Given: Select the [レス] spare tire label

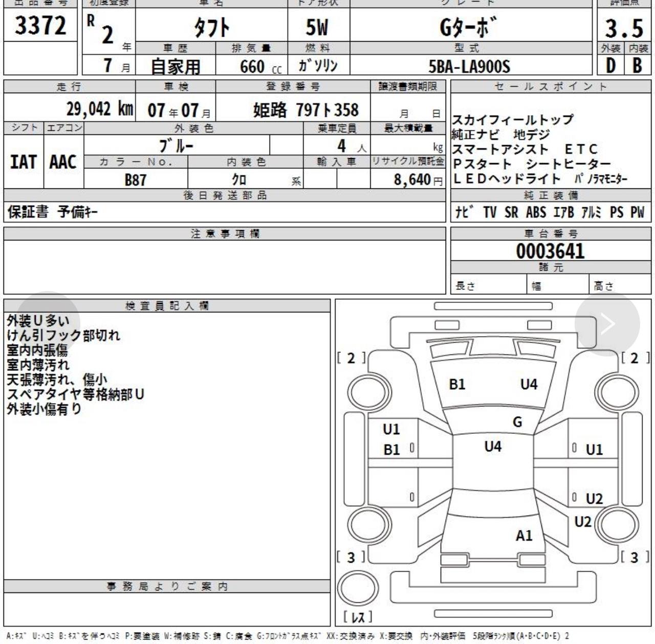Looking at the screenshot, I should [x=358, y=617].
